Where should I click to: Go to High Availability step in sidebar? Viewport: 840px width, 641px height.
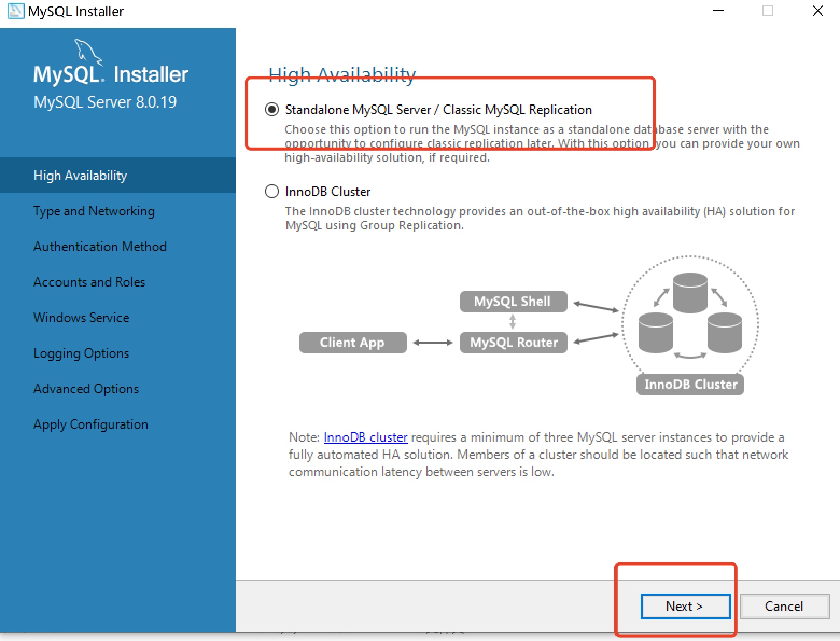118,175
